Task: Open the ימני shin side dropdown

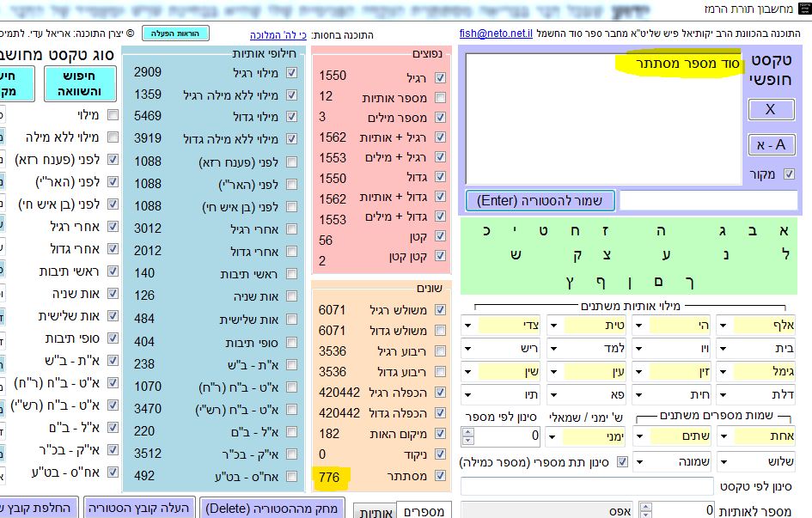Action: [x=554, y=437]
